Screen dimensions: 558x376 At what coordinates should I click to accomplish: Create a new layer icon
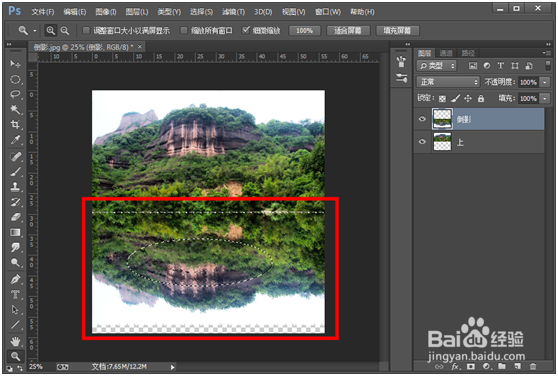coord(517,366)
